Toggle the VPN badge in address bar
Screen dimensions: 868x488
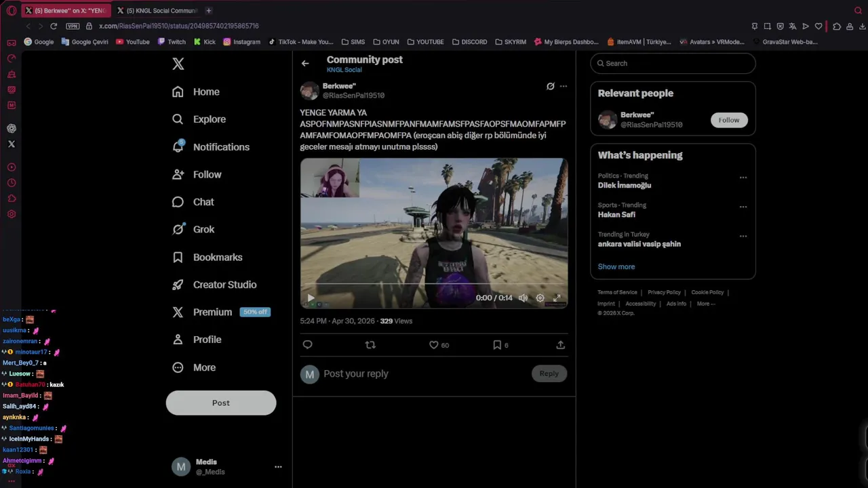73,26
